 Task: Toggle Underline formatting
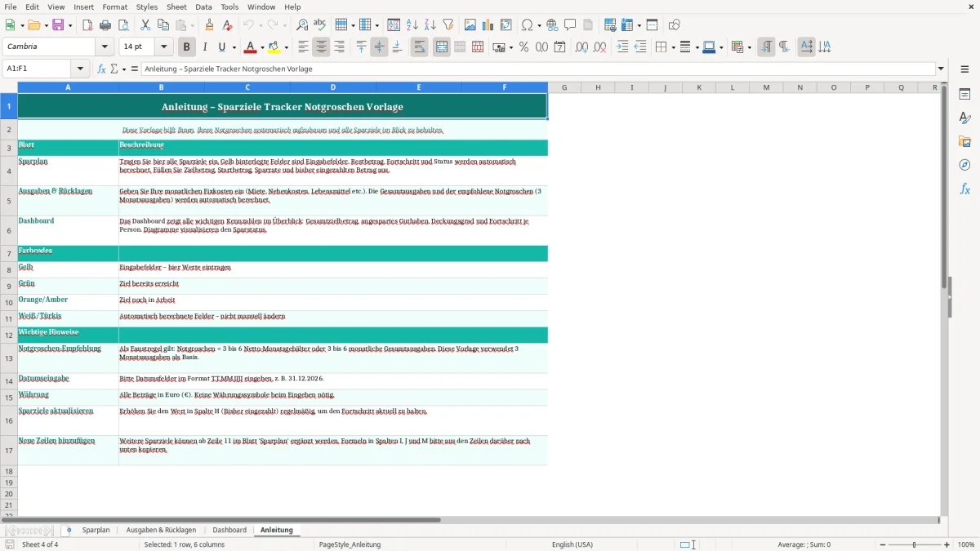tap(221, 47)
